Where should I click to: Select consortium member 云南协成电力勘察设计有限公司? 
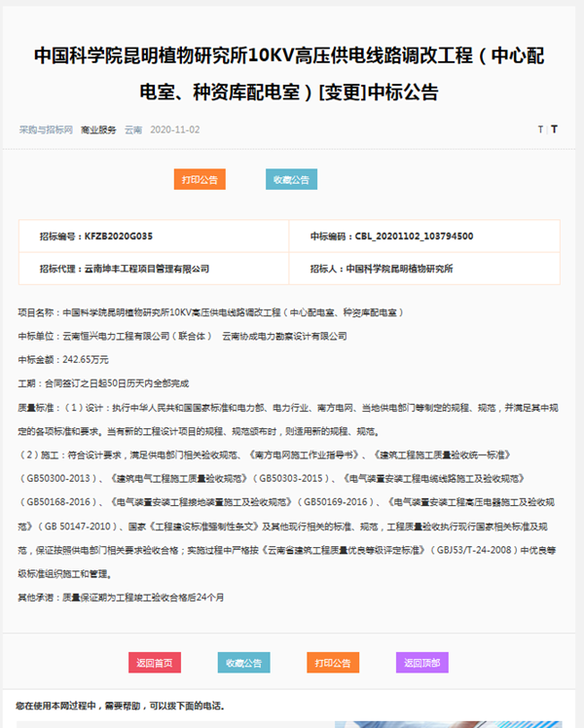click(x=284, y=336)
